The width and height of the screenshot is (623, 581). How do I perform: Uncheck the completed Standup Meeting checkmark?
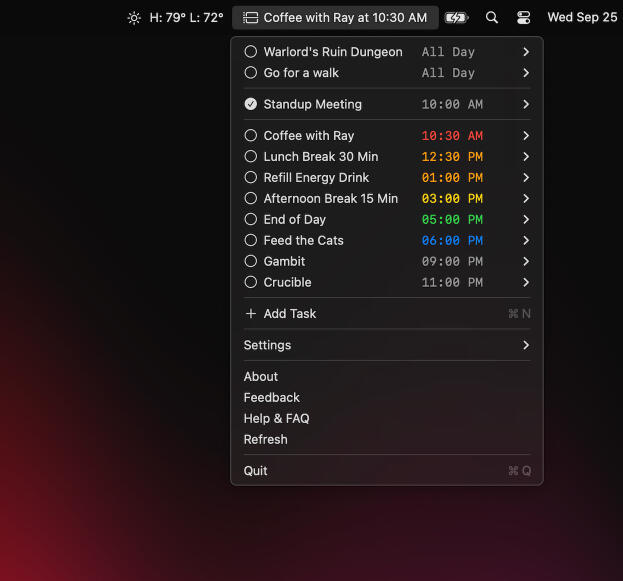[x=251, y=105]
